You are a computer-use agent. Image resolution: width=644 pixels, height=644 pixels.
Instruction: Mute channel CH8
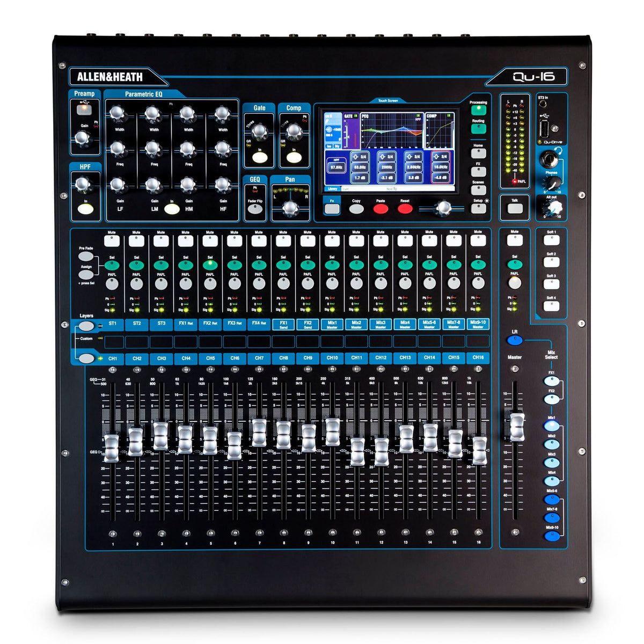(x=283, y=241)
